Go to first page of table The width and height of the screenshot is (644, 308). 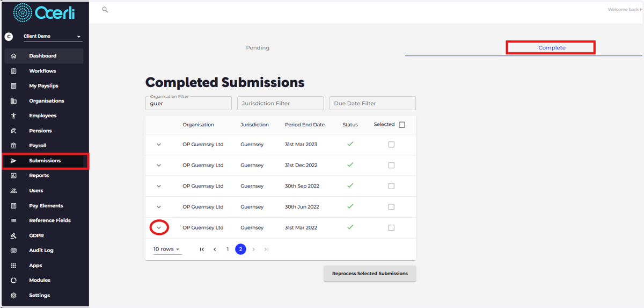click(202, 249)
